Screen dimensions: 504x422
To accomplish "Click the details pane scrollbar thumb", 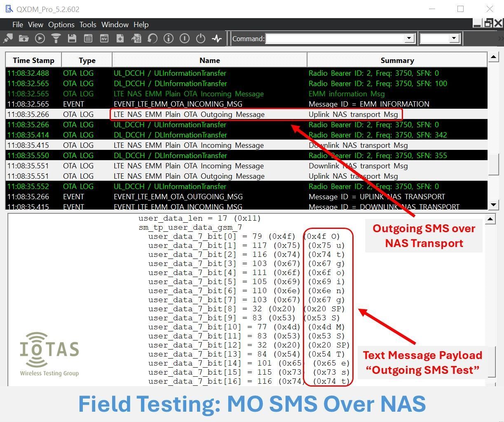I will (x=491, y=361).
